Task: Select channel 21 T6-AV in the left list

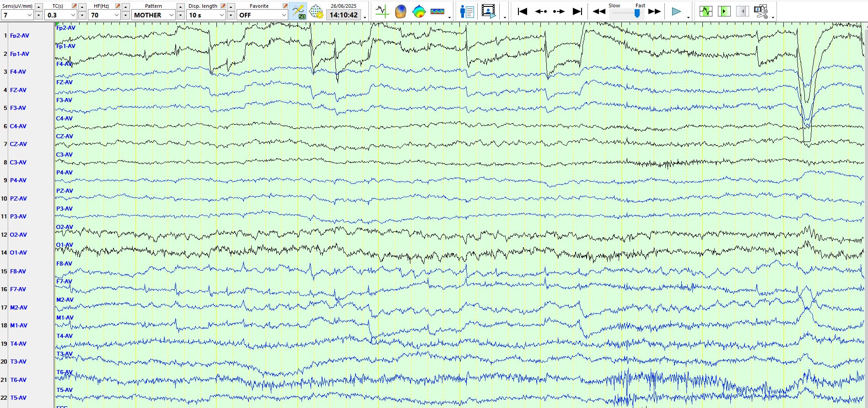Action: click(18, 380)
